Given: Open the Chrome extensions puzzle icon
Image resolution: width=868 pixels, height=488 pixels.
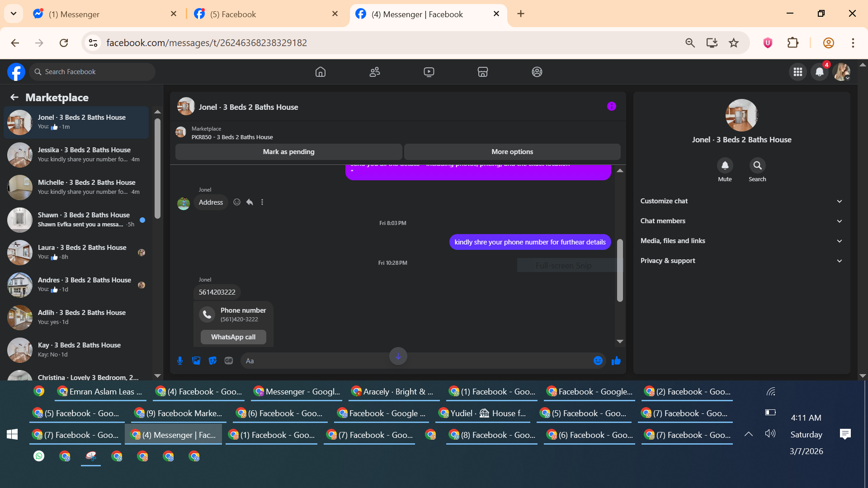Looking at the screenshot, I should 793,43.
